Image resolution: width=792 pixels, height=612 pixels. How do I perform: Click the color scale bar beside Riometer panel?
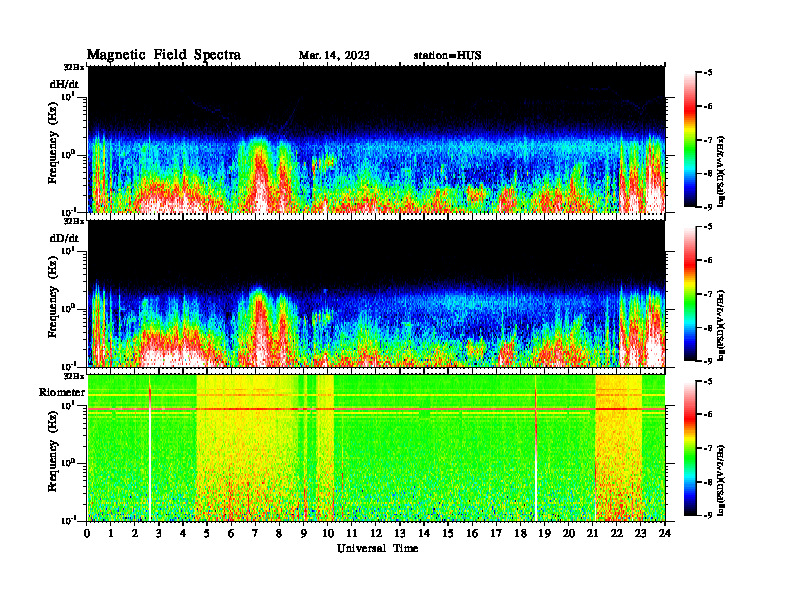tap(689, 448)
